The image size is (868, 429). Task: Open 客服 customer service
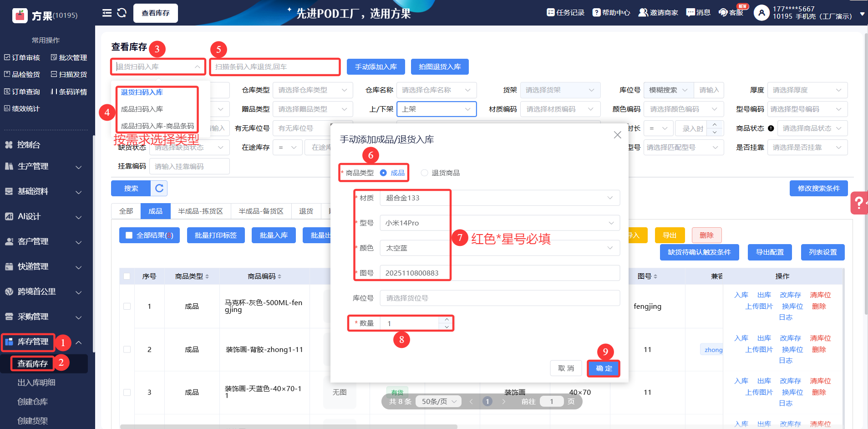click(731, 12)
